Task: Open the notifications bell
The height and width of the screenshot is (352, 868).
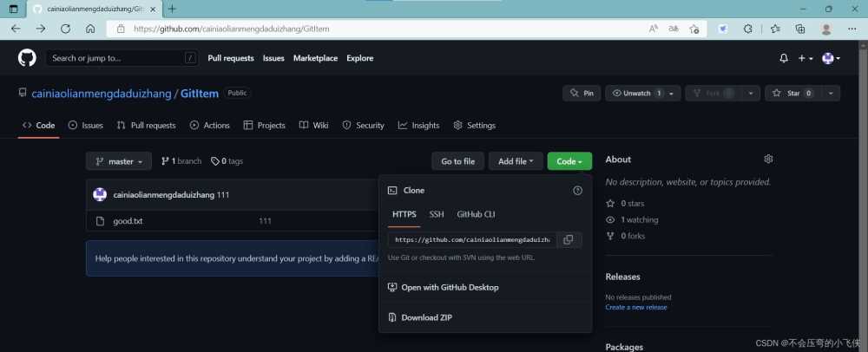Action: coord(783,58)
